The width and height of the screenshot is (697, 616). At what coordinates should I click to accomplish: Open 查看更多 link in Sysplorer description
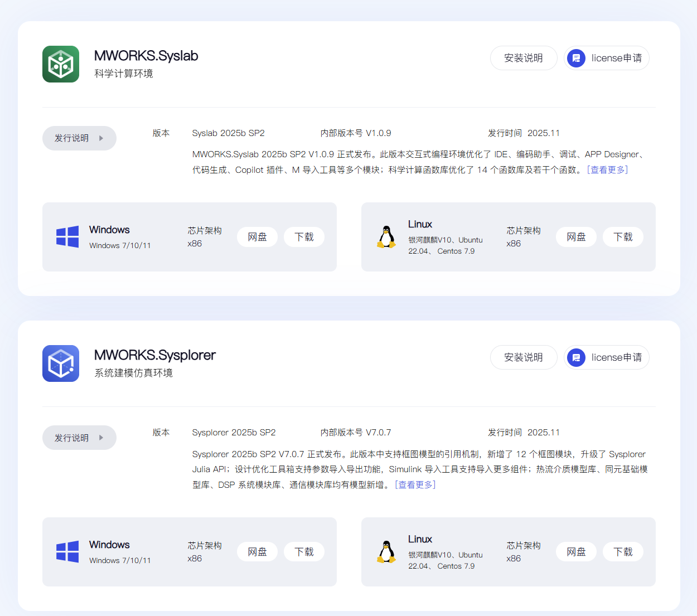(415, 485)
